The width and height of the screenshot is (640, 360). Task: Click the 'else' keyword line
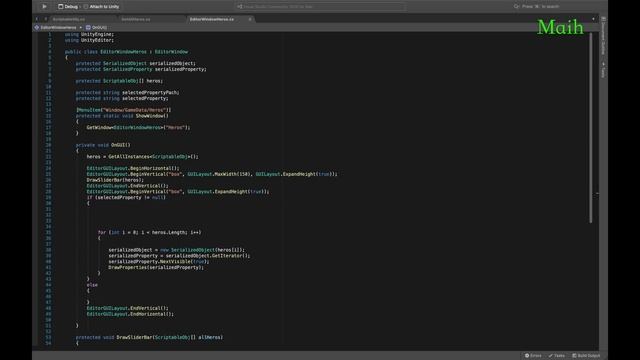click(x=92, y=285)
